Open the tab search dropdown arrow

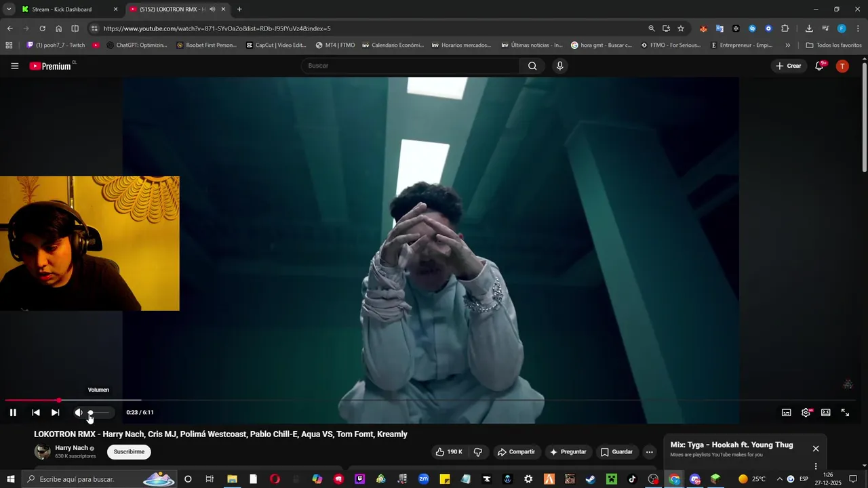point(9,9)
